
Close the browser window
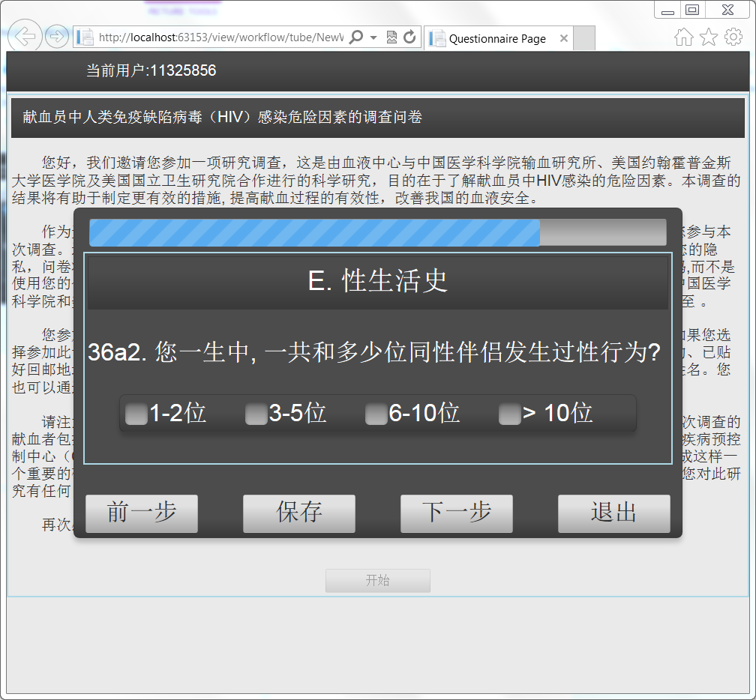pyautogui.click(x=728, y=10)
